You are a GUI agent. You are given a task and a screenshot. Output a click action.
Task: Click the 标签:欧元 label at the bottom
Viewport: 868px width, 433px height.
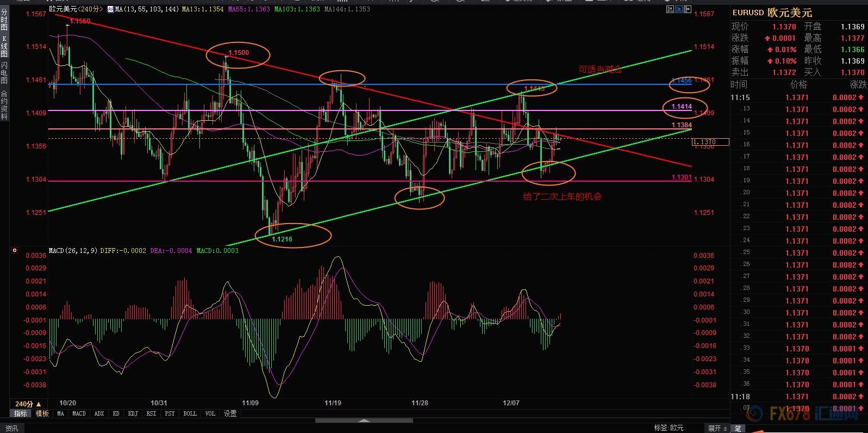[669, 428]
